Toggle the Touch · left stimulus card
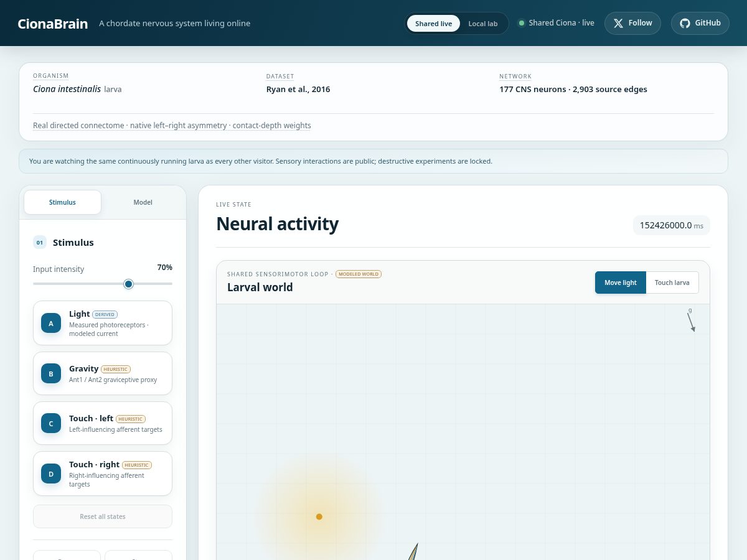This screenshot has height=560, width=747. click(103, 423)
